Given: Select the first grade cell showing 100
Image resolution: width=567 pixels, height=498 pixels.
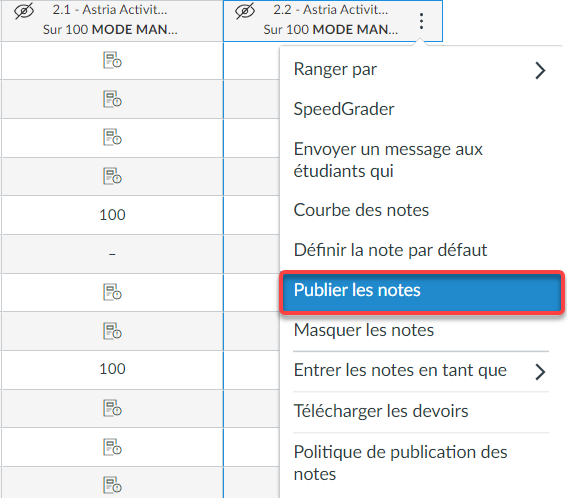Looking at the screenshot, I should (x=112, y=215).
